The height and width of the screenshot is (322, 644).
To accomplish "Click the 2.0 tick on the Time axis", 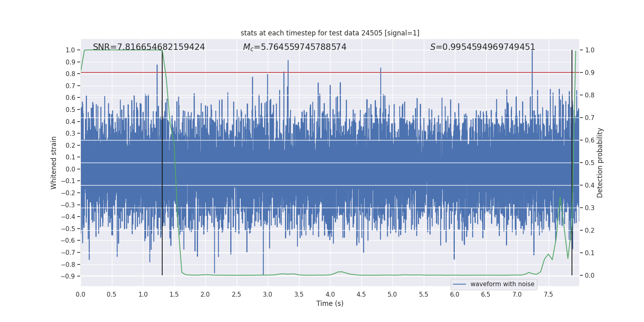I will pos(205,294).
